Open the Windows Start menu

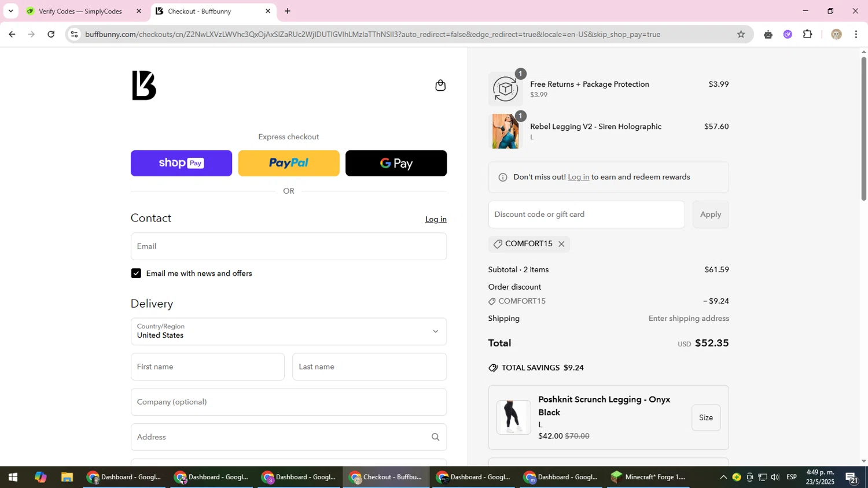[x=12, y=477]
